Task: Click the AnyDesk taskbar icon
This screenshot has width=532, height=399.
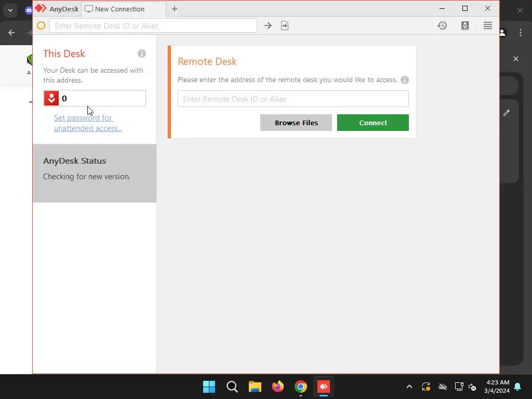Action: click(x=323, y=387)
